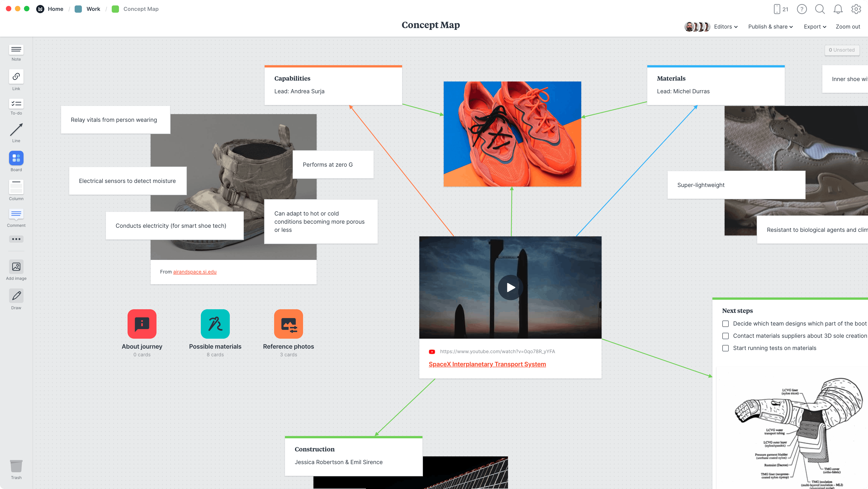Check 'Start running tests on materials'
The image size is (868, 489).
[726, 348]
